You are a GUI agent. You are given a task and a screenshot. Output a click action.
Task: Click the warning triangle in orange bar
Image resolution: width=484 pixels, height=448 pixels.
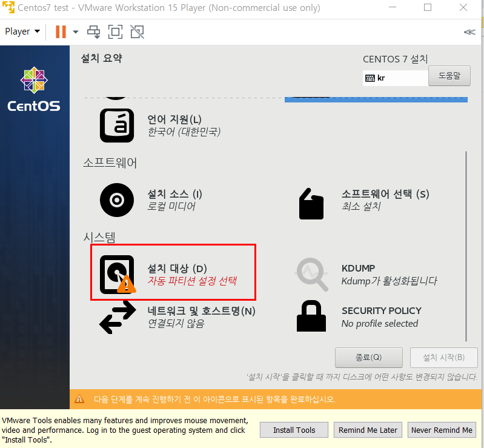[79, 399]
